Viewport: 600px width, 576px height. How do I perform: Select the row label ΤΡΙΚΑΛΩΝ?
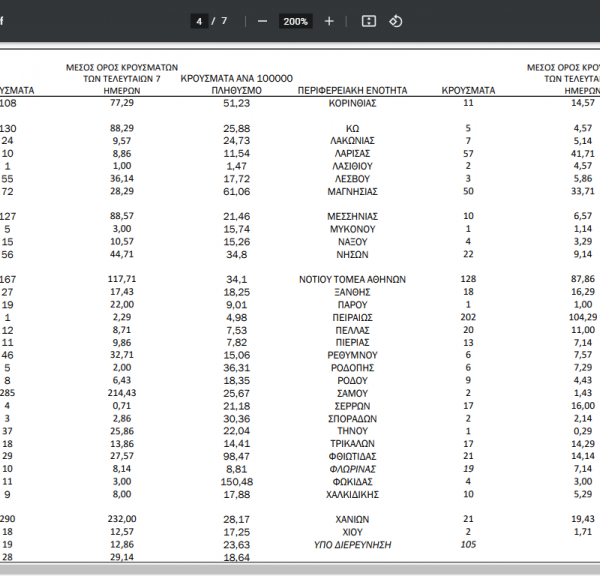click(352, 444)
